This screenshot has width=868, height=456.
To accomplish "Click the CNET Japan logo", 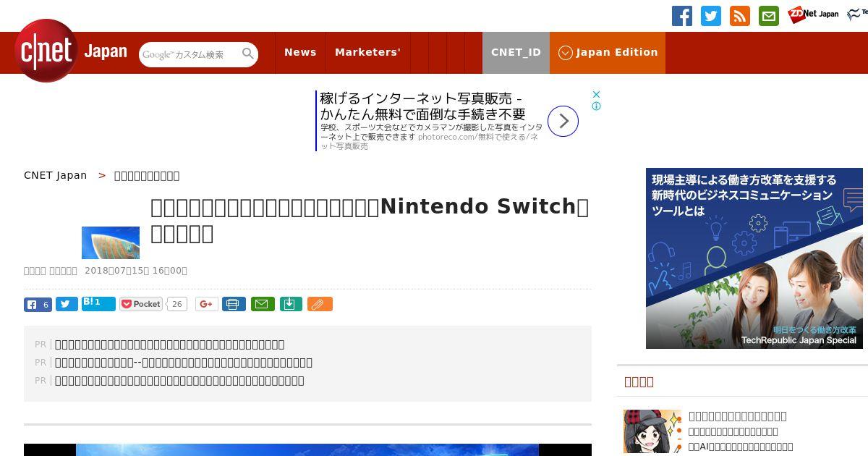I will [x=71, y=51].
